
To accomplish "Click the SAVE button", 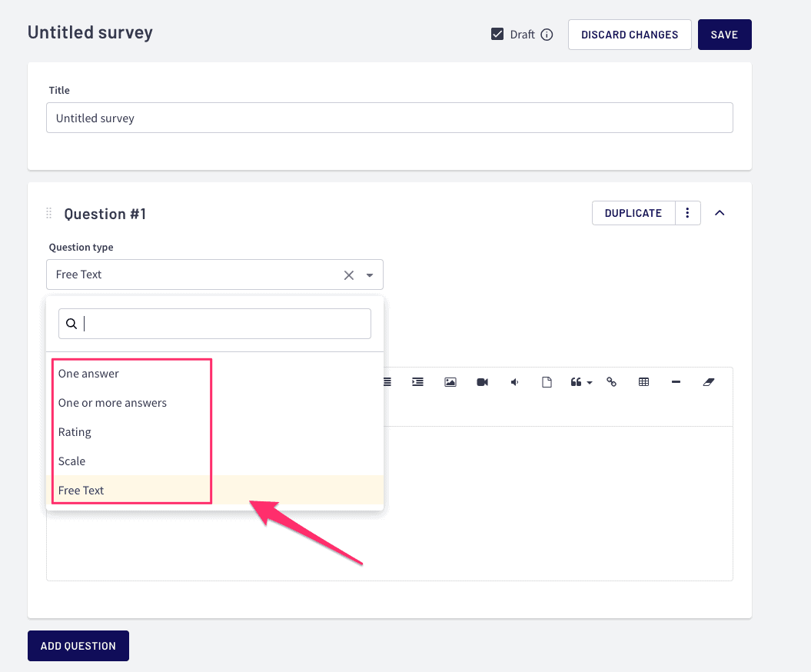I will coord(724,35).
